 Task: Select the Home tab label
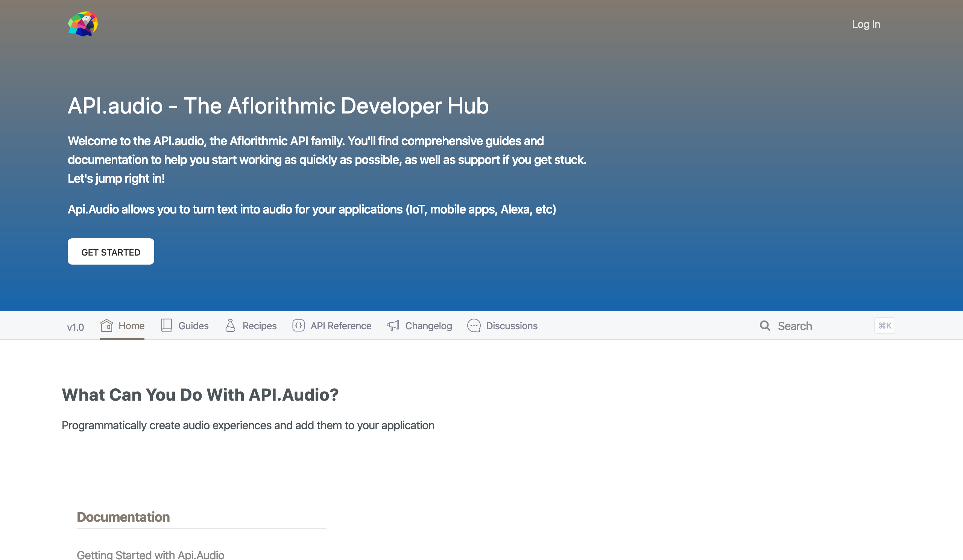[131, 325]
